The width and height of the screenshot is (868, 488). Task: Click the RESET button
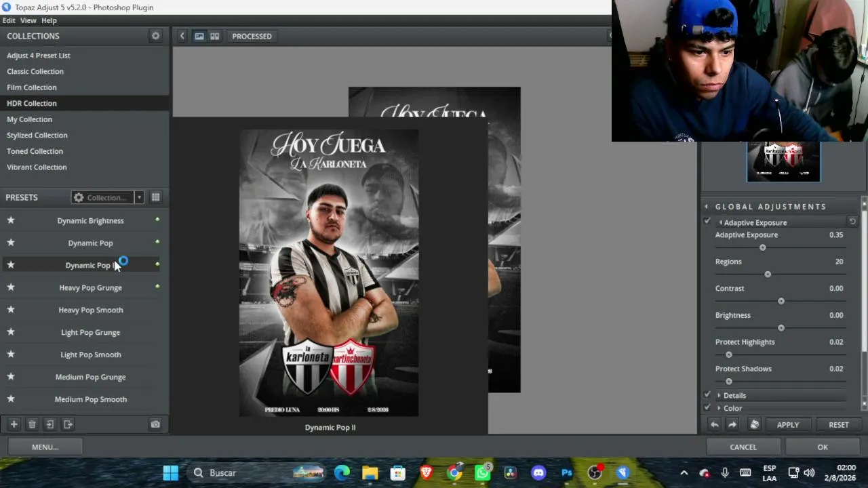[x=839, y=425]
